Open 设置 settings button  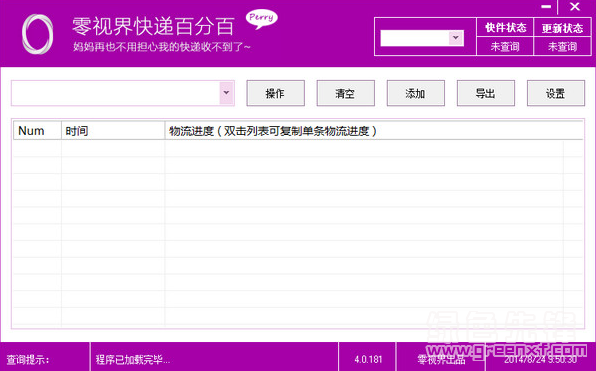click(x=556, y=93)
